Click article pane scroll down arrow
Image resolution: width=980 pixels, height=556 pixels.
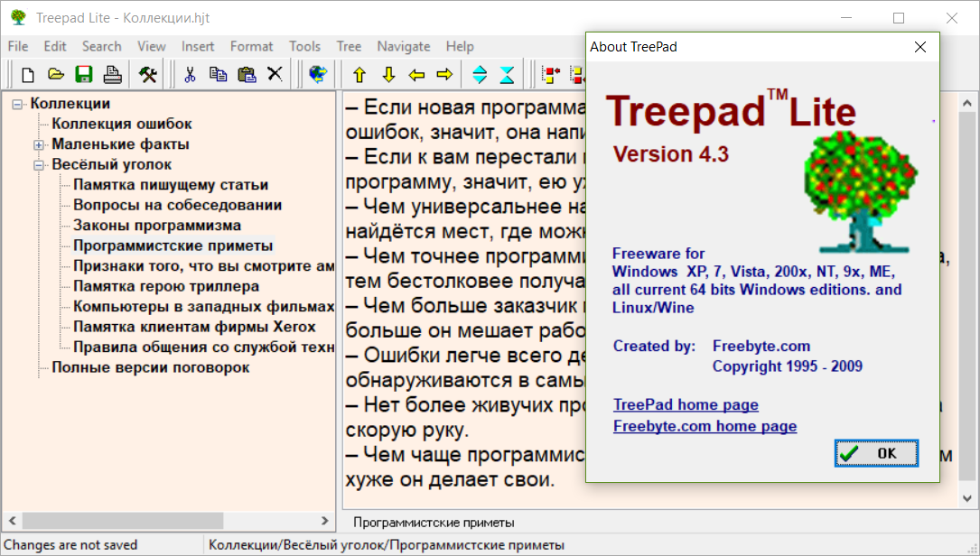(966, 498)
